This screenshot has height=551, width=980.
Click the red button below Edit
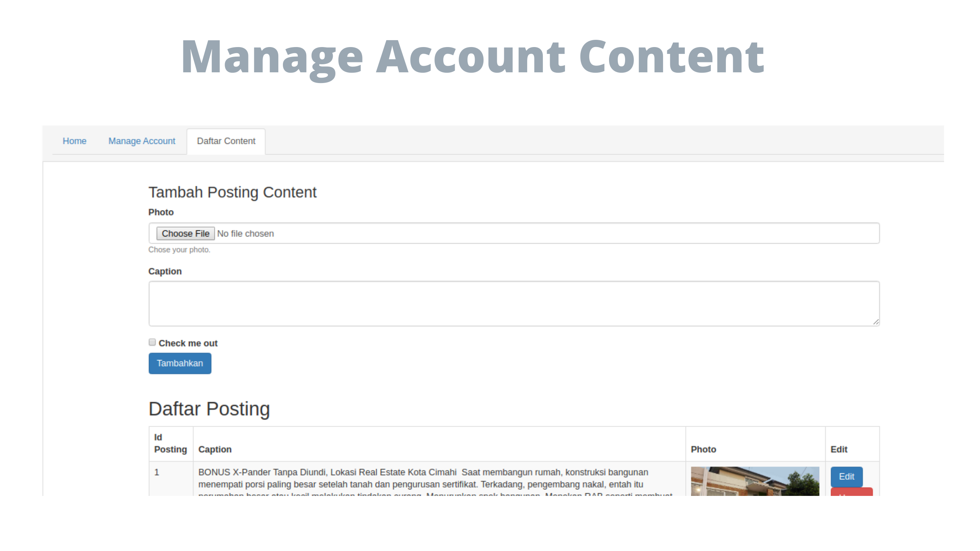[851, 492]
